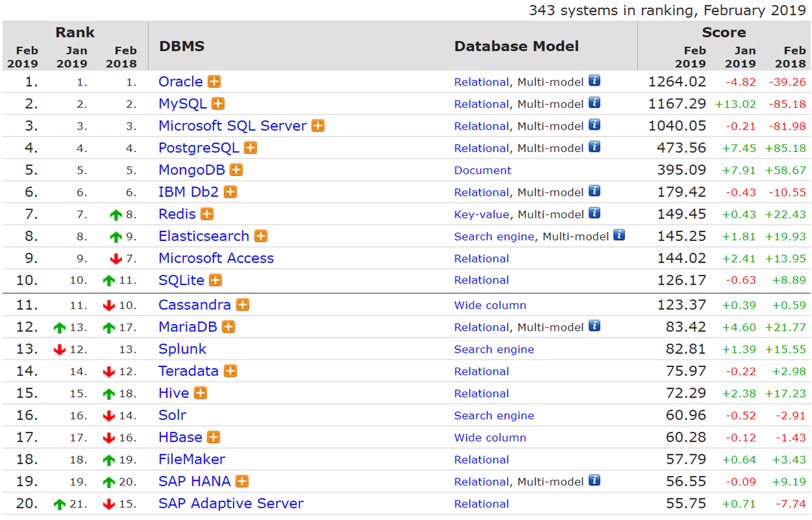The height and width of the screenshot is (520, 812).
Task: Click Search engine model link in Solr row
Action: 494,416
